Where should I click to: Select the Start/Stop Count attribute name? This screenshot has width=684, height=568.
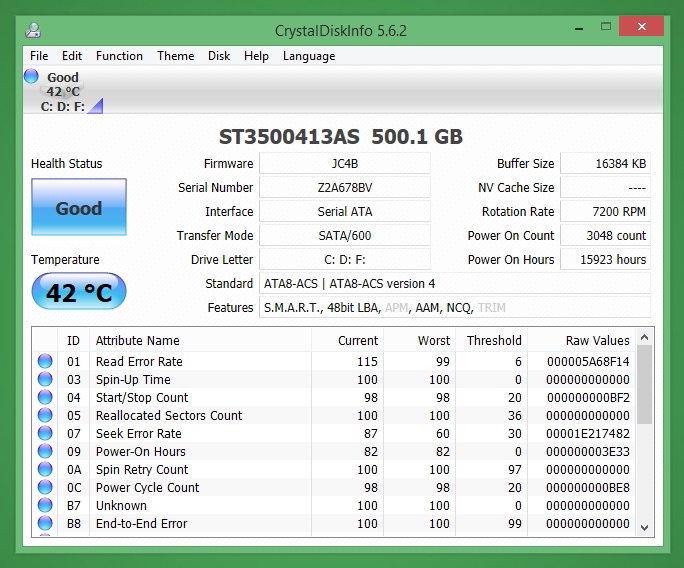click(x=142, y=397)
